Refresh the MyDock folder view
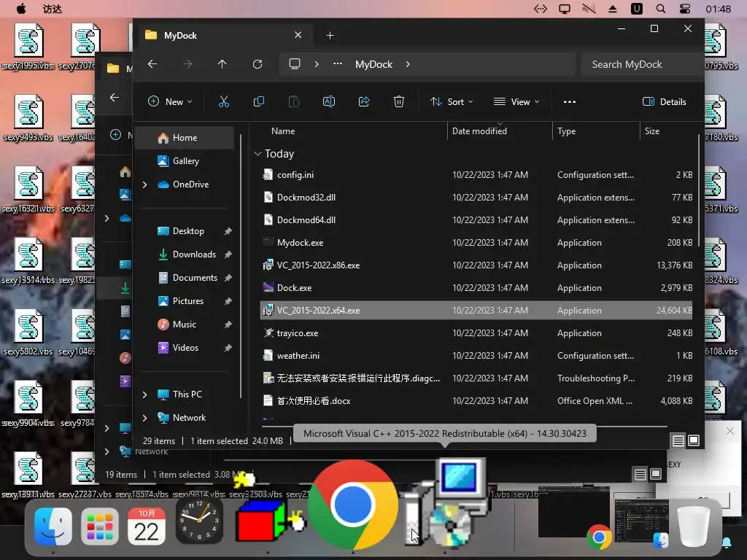The width and height of the screenshot is (747, 560). tap(258, 64)
